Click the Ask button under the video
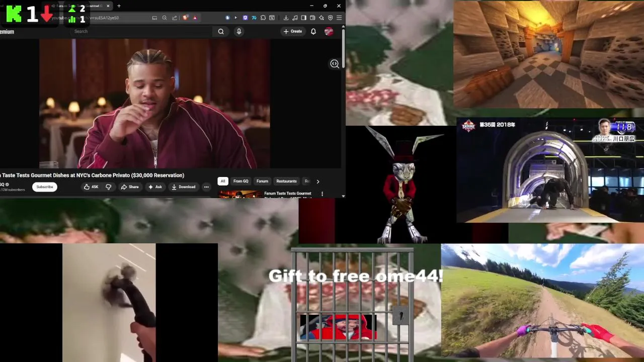This screenshot has height=362, width=644. [x=154, y=187]
